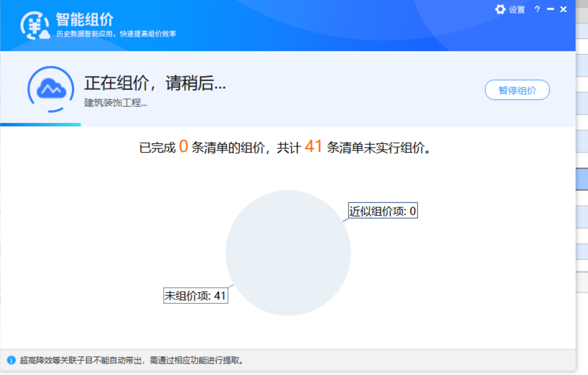Minimize the 智能组价 window

[x=550, y=9]
